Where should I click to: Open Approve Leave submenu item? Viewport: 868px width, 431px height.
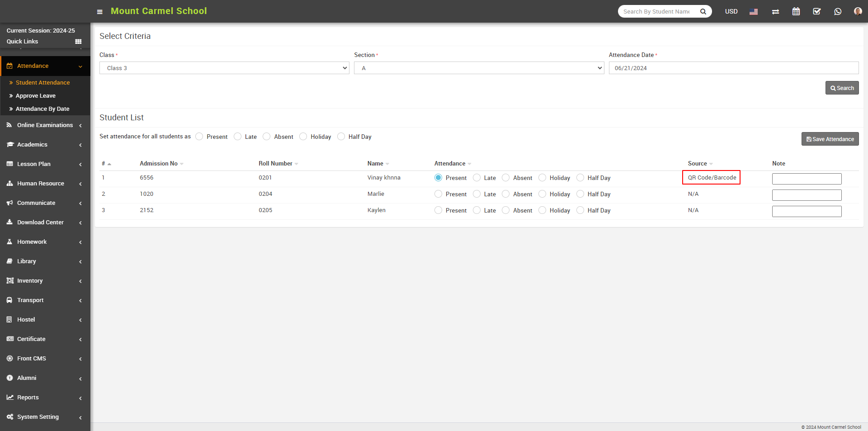(x=36, y=96)
